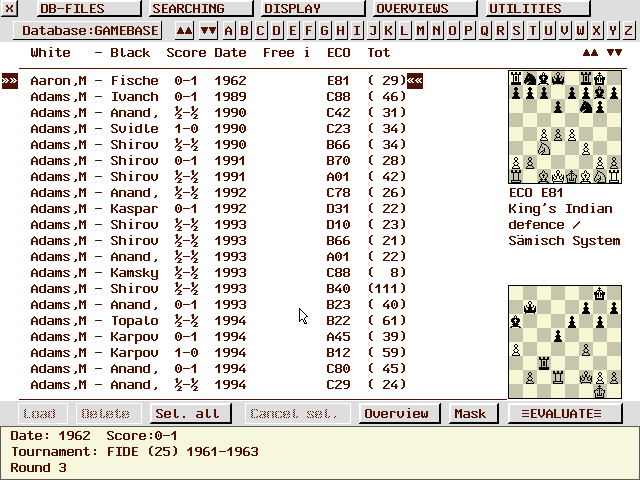Jump to letter Q in index
The width and height of the screenshot is (640, 480).
tap(484, 31)
